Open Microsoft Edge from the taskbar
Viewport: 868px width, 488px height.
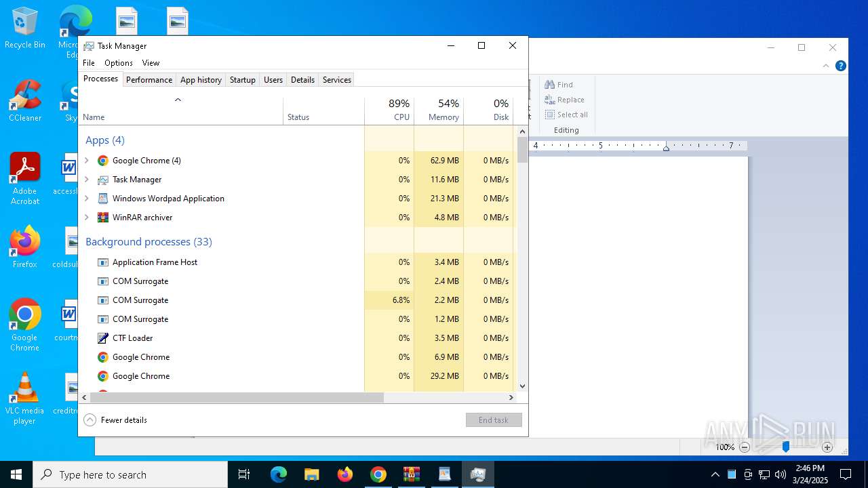(279, 474)
